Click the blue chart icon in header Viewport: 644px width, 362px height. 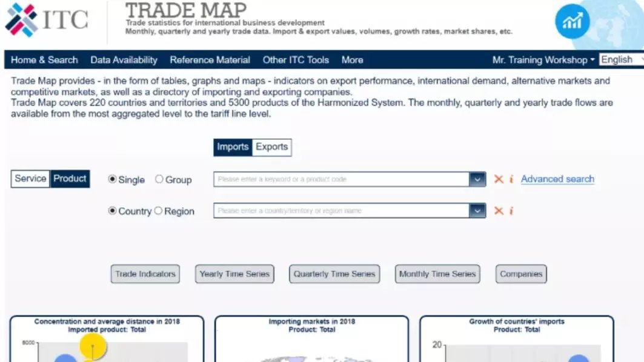point(572,22)
